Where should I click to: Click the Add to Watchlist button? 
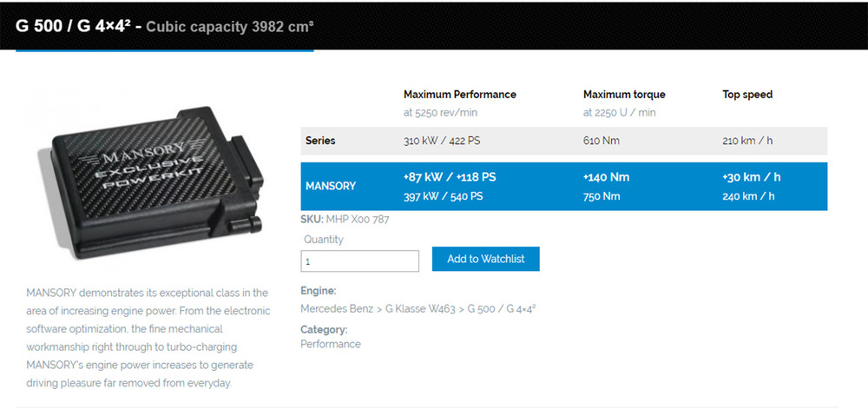[485, 259]
